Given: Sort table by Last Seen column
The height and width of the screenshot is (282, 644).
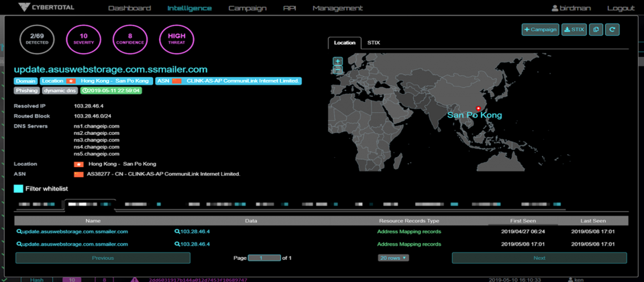Looking at the screenshot, I should click(x=594, y=220).
